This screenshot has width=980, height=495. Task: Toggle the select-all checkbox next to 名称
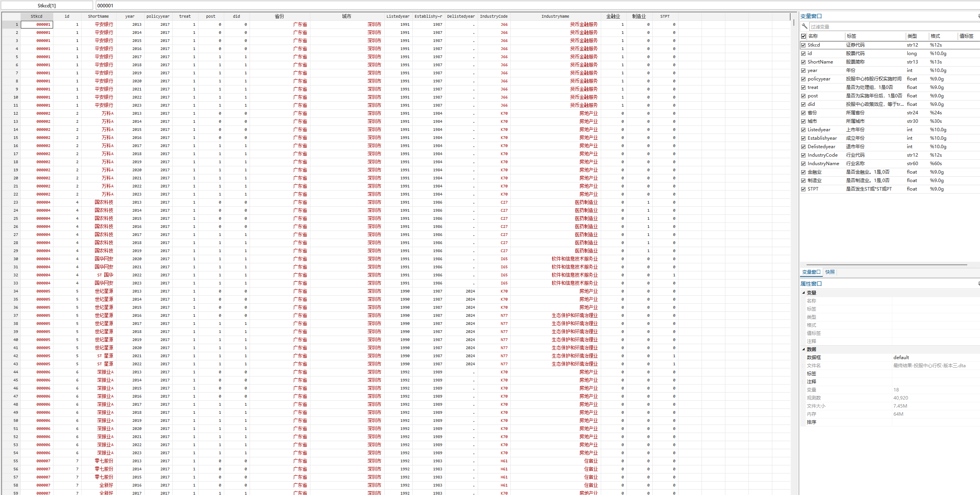click(x=803, y=36)
